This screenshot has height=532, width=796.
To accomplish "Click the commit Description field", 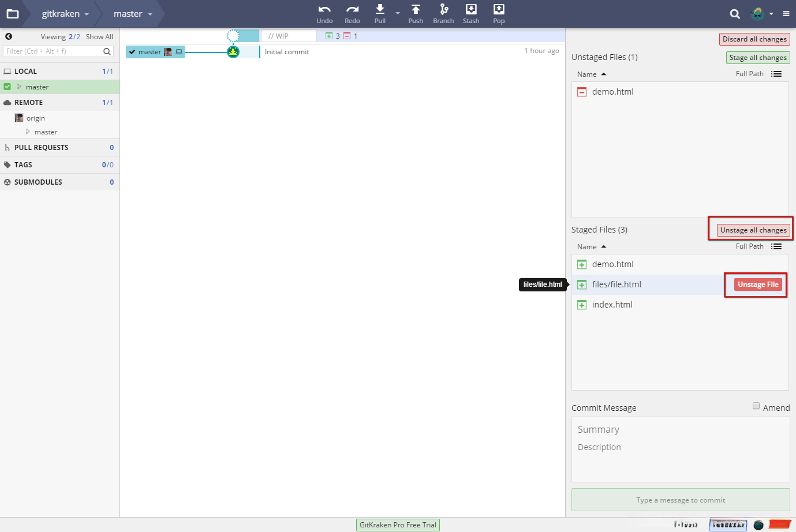I will click(681, 447).
